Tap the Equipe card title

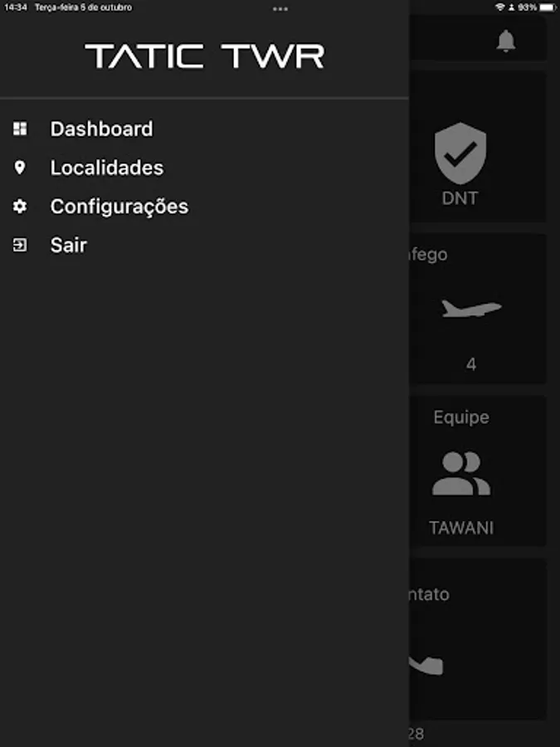click(461, 417)
